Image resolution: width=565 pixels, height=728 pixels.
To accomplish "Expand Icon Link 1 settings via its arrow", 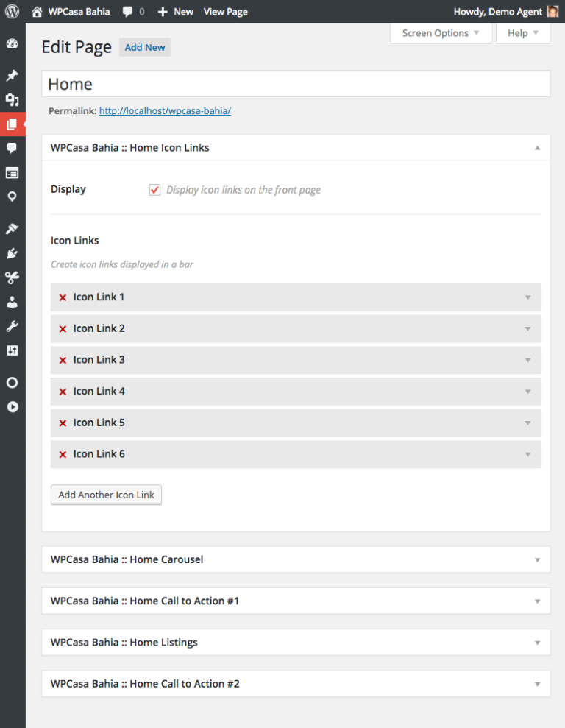I will coord(527,297).
